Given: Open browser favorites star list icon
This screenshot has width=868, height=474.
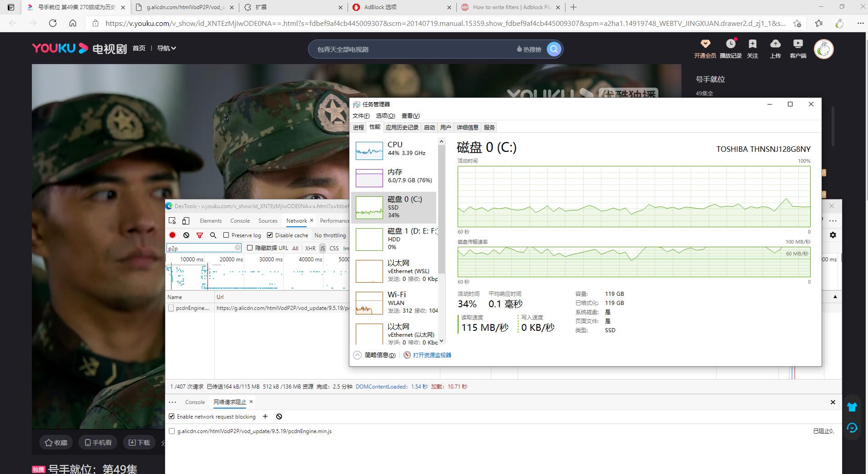Looking at the screenshot, I should 819,23.
